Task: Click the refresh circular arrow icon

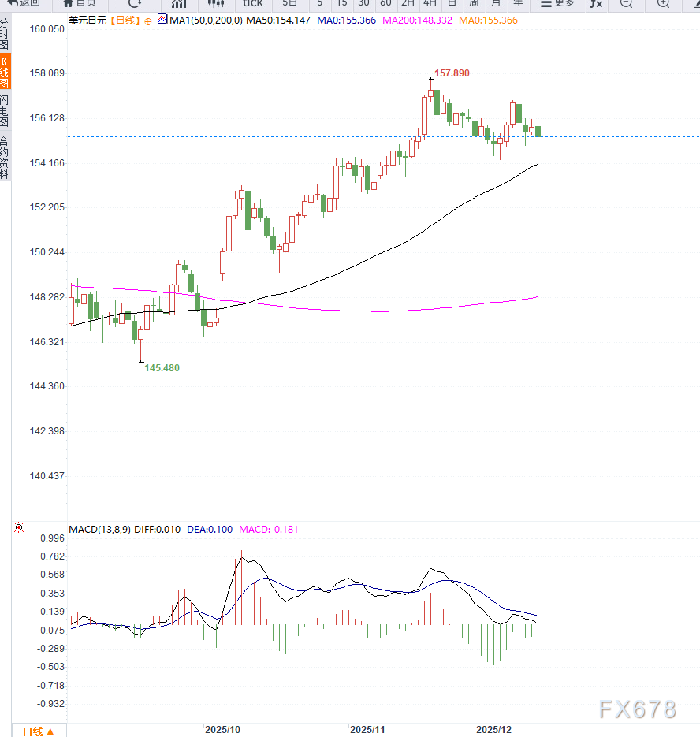Action: point(135,3)
